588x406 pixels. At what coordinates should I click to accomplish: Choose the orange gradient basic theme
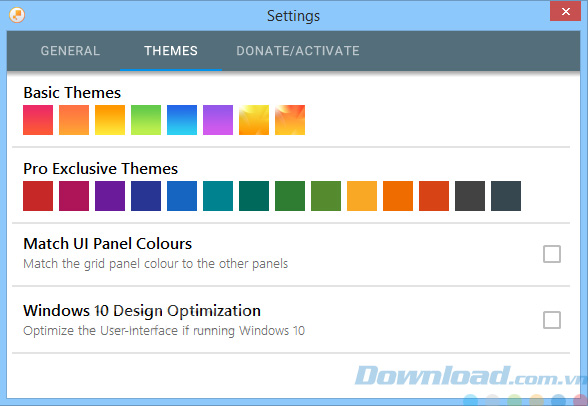(74, 120)
